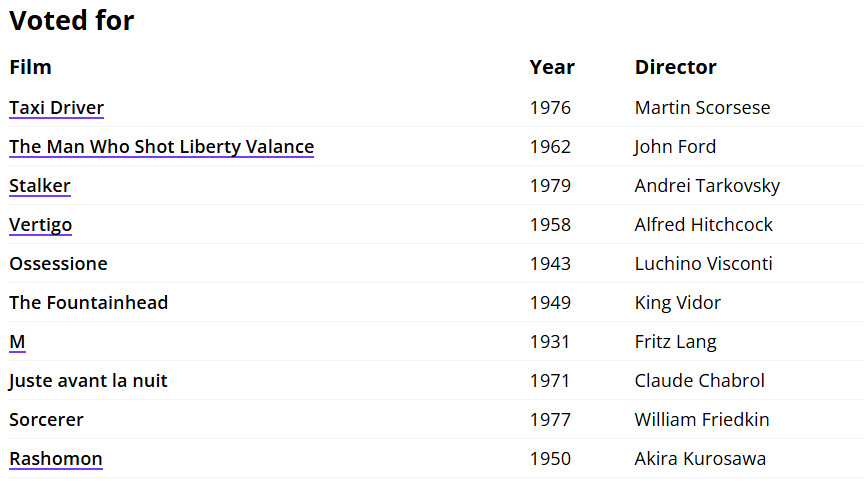
Task: Open the Rashomon film link
Action: [56, 458]
